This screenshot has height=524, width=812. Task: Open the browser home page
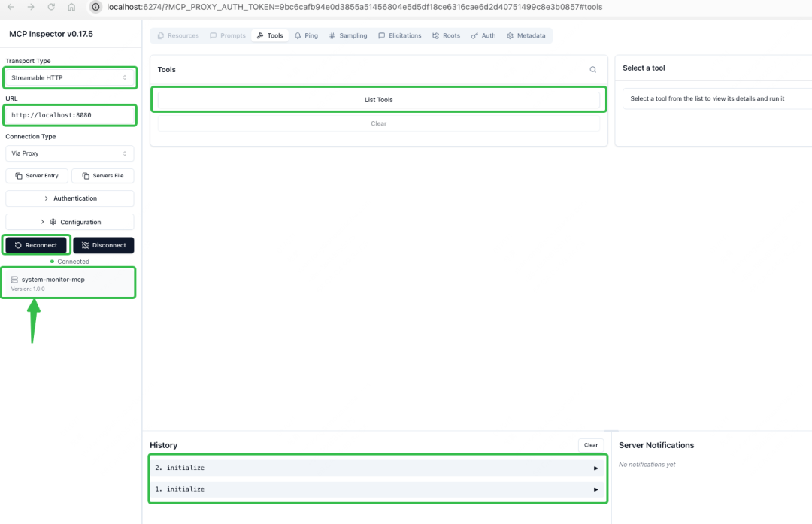click(71, 7)
